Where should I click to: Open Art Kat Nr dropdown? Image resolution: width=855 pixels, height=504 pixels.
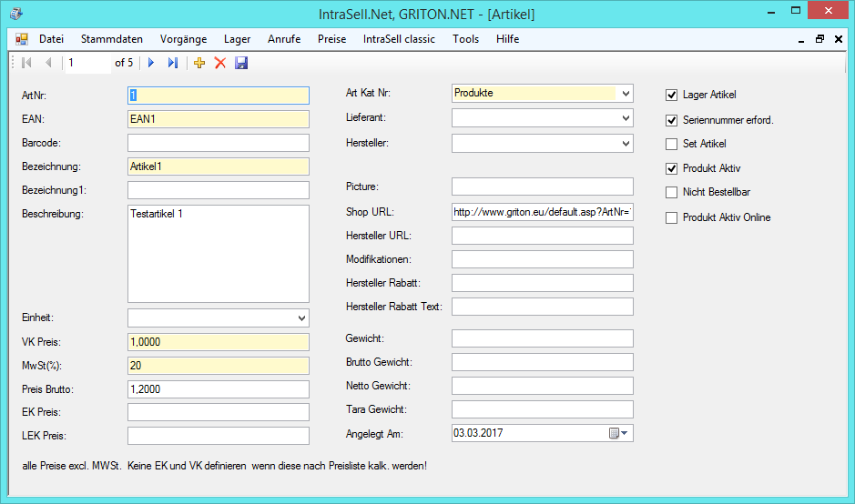pos(626,93)
